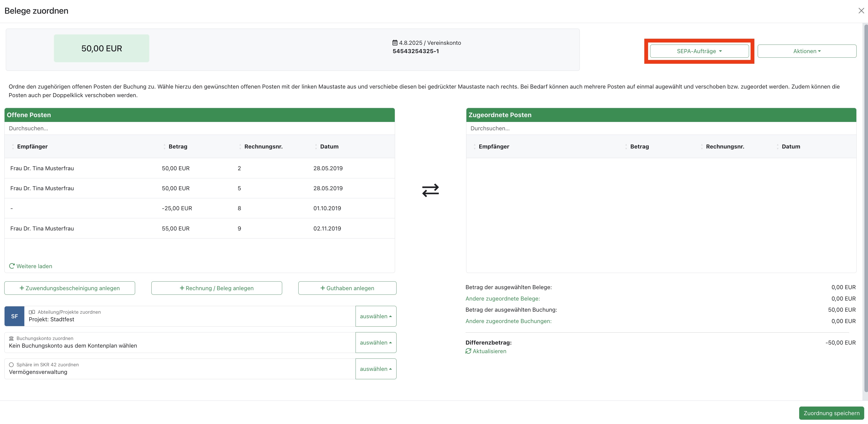
Task: Sort Zugeordnete Posten by Datum column
Action: pyautogui.click(x=791, y=146)
